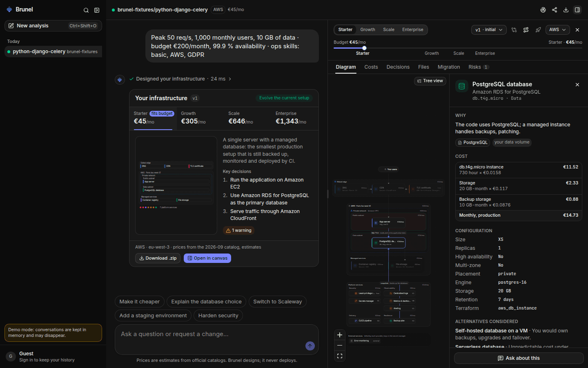The width and height of the screenshot is (588, 368).
Task: Click Sign in to keep your history
Action: pyautogui.click(x=47, y=360)
